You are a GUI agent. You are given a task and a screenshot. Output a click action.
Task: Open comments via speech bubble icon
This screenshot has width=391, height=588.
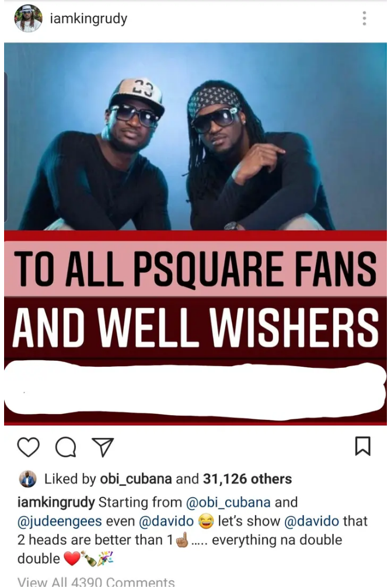point(65,447)
